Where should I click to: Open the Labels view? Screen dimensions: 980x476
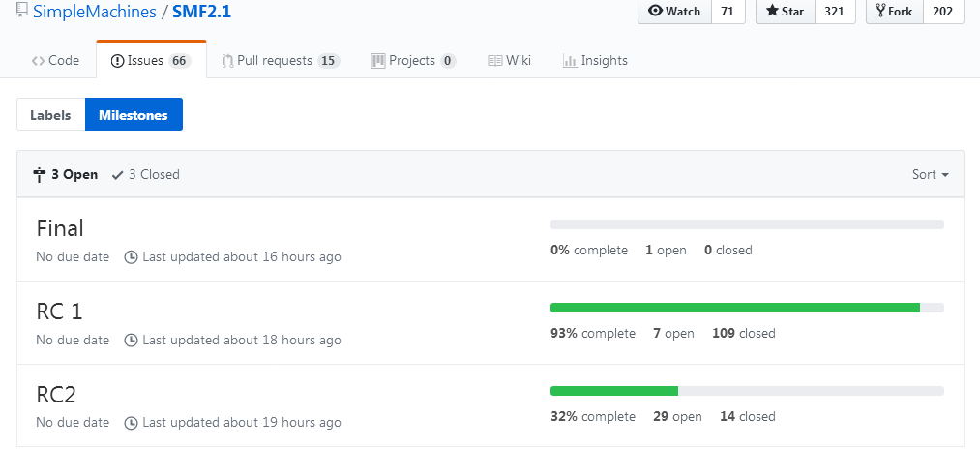coord(50,115)
